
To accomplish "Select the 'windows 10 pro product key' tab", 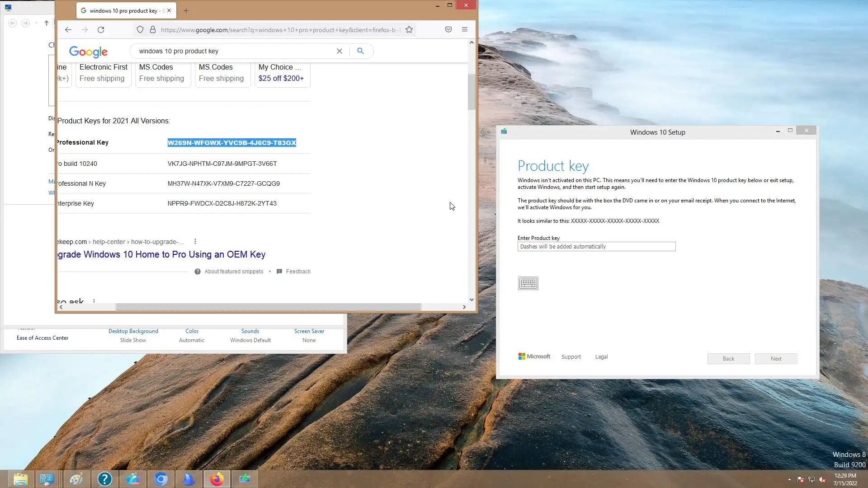I will pos(122,11).
